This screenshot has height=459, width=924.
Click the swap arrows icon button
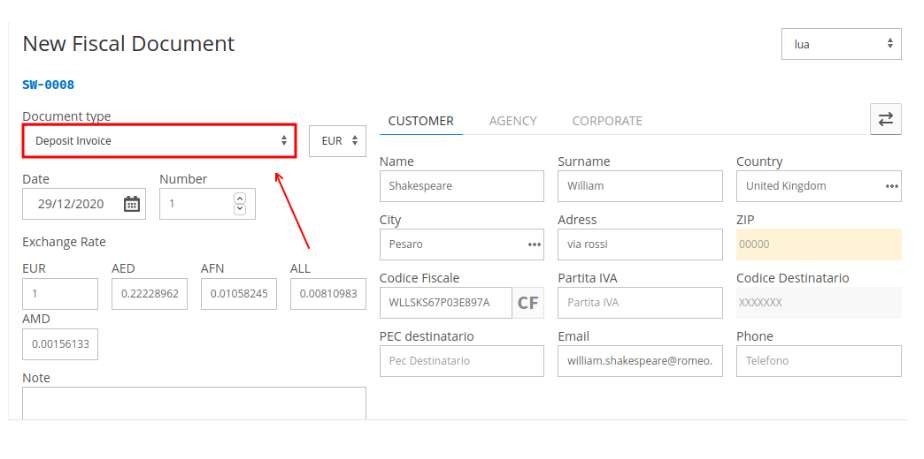(x=885, y=119)
